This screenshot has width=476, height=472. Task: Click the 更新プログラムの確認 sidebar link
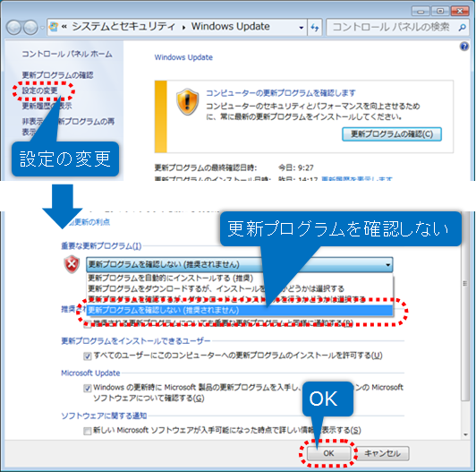(57, 75)
